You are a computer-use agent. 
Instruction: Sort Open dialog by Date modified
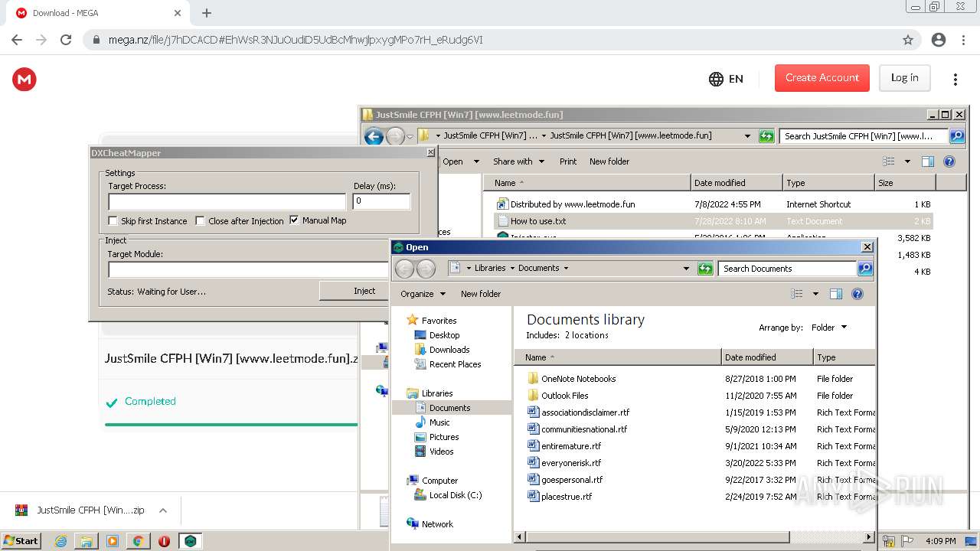point(767,357)
